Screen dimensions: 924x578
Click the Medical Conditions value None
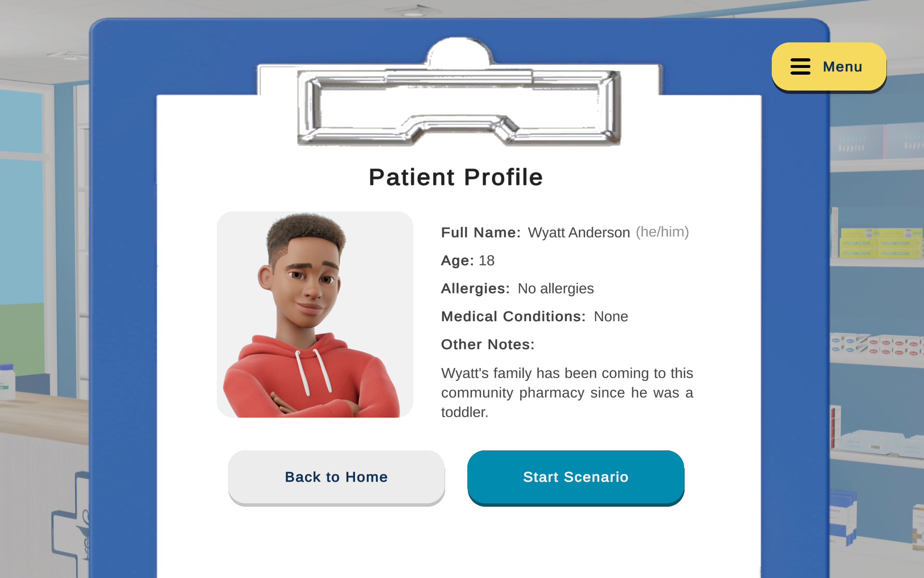610,316
